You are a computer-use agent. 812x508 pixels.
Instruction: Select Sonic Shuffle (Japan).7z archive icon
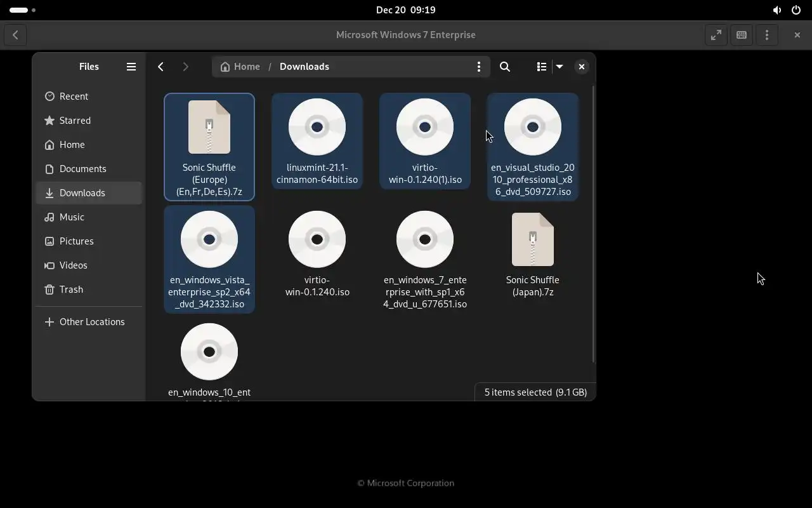tap(533, 239)
